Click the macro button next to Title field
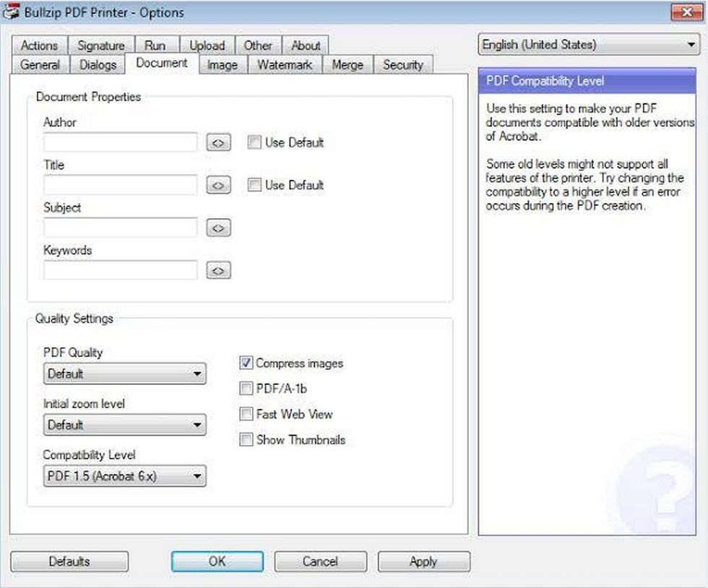Image resolution: width=708 pixels, height=588 pixels. [x=218, y=185]
